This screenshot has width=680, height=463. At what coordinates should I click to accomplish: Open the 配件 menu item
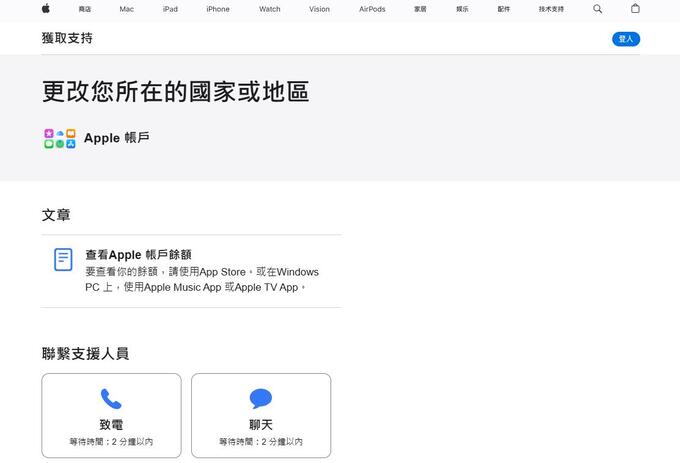point(503,9)
